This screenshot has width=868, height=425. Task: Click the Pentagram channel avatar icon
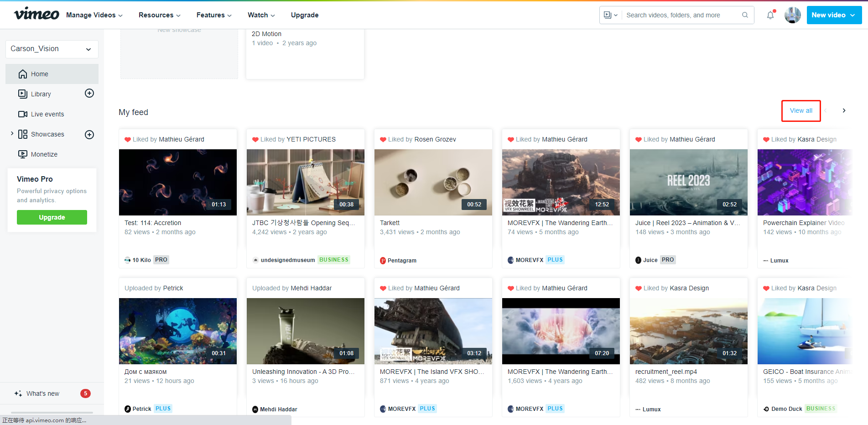coord(383,261)
